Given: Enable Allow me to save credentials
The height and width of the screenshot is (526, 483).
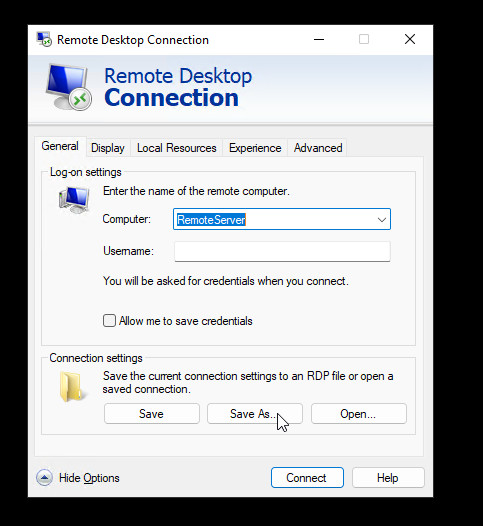Looking at the screenshot, I should click(x=109, y=321).
